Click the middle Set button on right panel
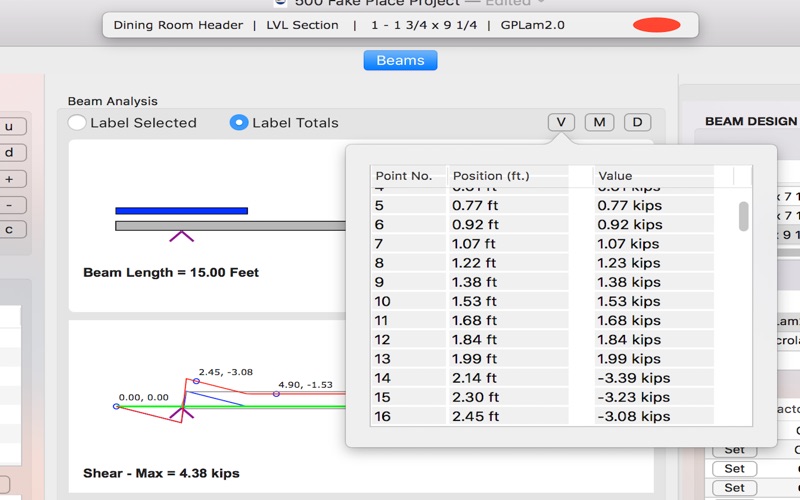Image resolution: width=800 pixels, height=500 pixels. pyautogui.click(x=734, y=468)
